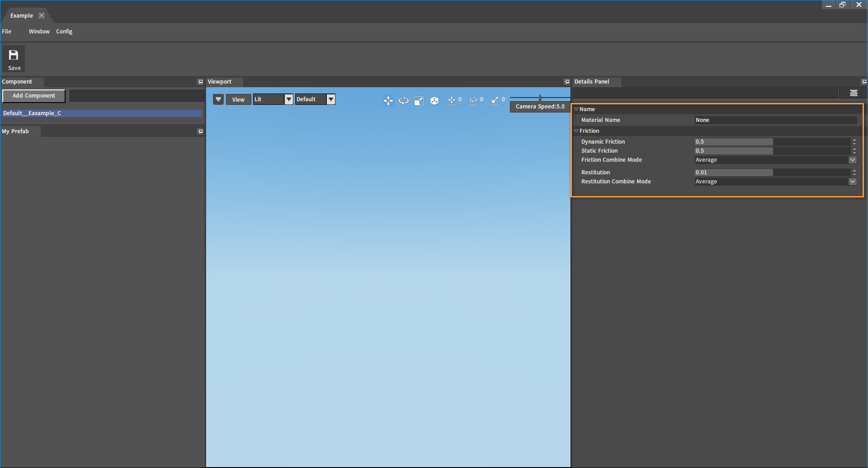Click the component search field

(137, 96)
